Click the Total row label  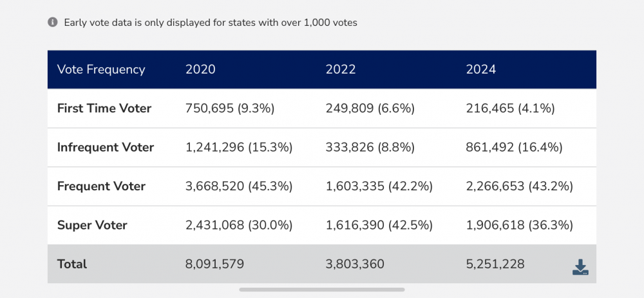pos(72,264)
